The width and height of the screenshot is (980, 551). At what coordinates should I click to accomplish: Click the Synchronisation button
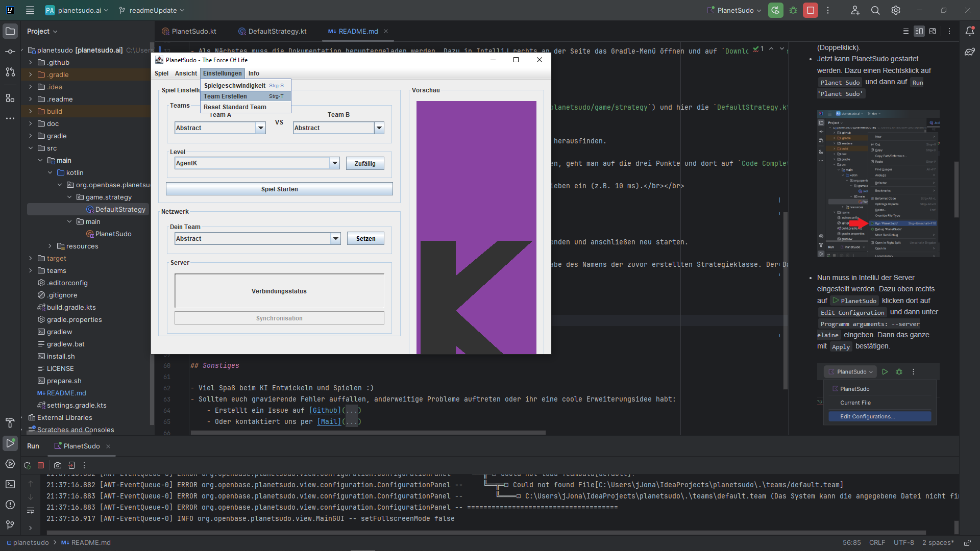point(279,318)
